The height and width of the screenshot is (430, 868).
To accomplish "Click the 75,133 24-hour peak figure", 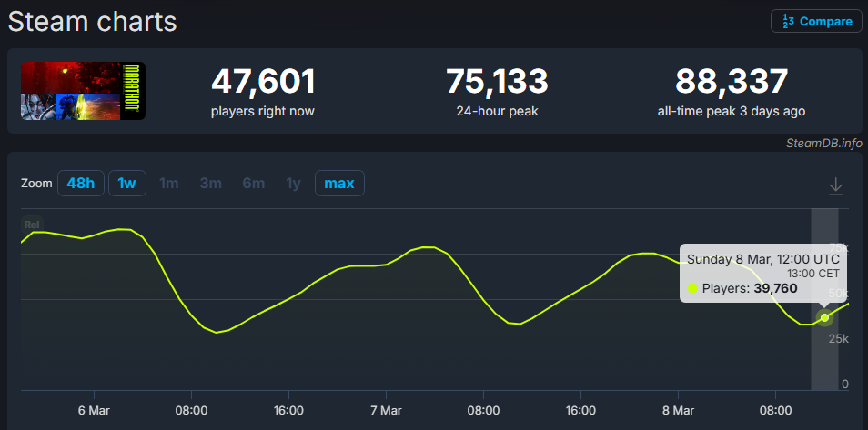I will click(x=497, y=81).
